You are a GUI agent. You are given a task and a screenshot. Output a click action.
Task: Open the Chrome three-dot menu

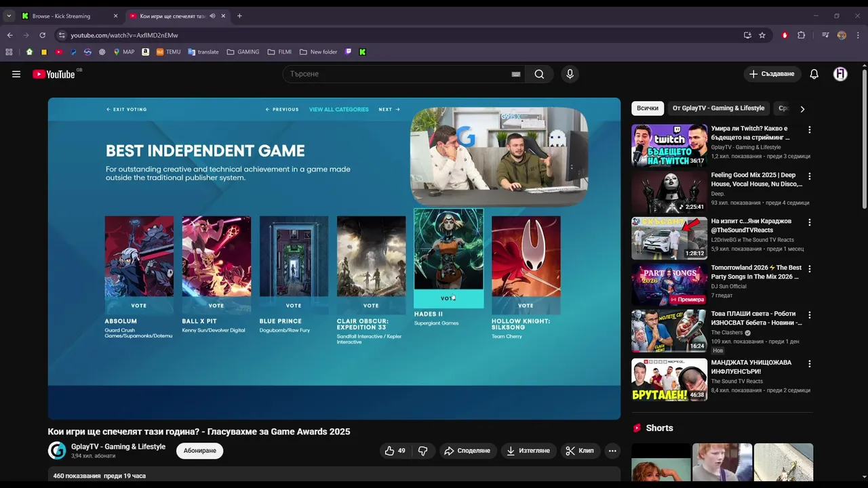pos(858,35)
